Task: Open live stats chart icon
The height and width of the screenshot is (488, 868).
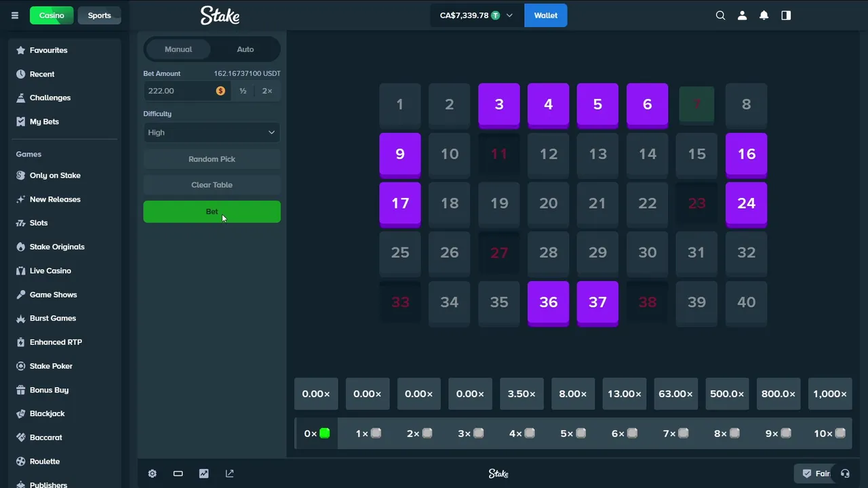Action: [204, 474]
